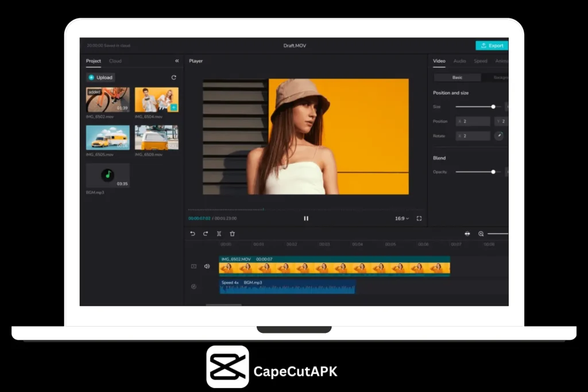This screenshot has width=588, height=392.
Task: Add IMG_6504.mov with the plus icon
Action: point(173,107)
